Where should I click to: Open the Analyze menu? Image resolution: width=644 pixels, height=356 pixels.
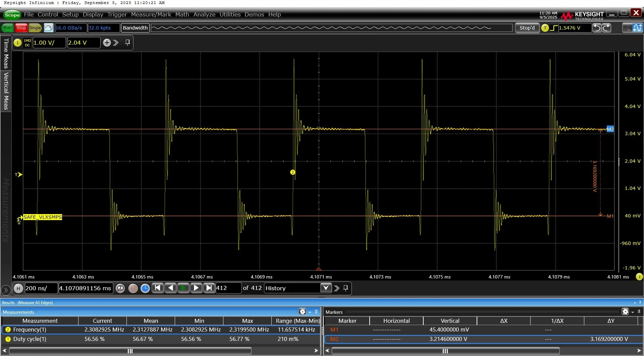(x=204, y=14)
